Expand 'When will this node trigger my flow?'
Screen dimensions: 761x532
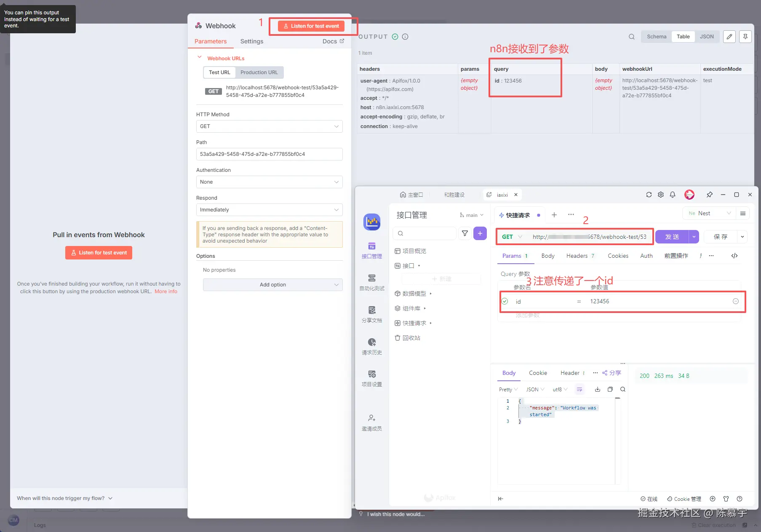click(64, 498)
